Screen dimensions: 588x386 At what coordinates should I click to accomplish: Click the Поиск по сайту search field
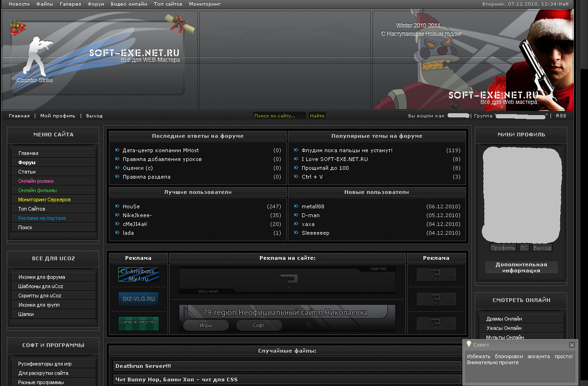pos(279,116)
